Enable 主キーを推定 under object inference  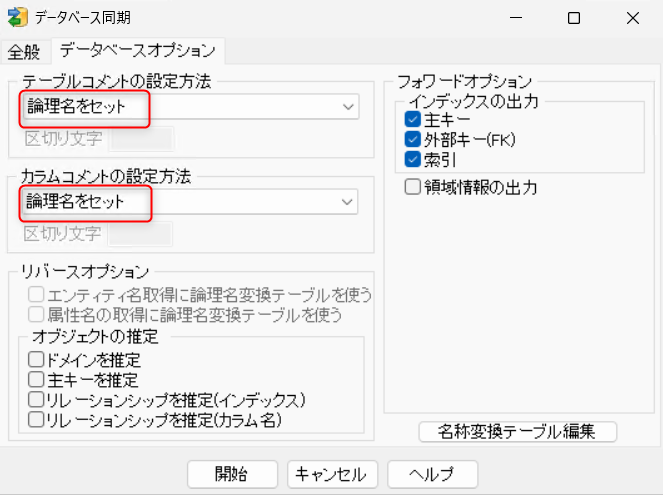pyautogui.click(x=37, y=380)
